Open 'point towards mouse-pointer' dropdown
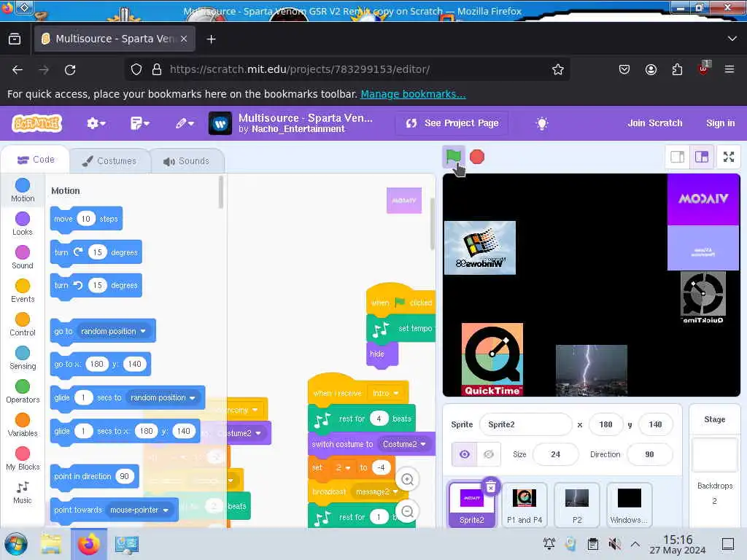 click(166, 510)
